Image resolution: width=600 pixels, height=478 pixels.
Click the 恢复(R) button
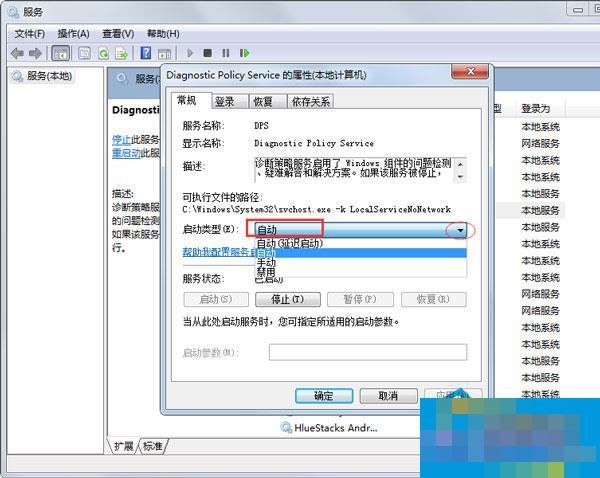(434, 299)
